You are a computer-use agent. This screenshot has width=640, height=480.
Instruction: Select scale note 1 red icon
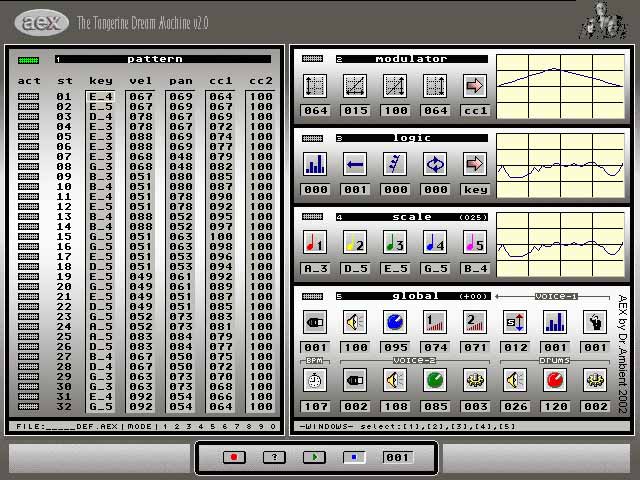[315, 243]
